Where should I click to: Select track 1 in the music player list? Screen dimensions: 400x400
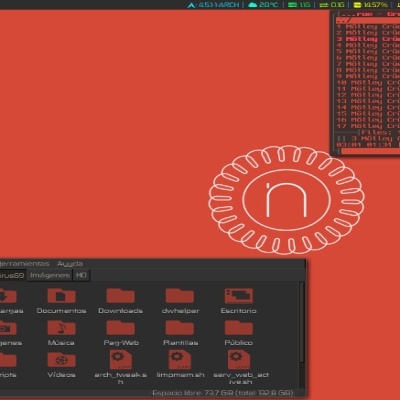pos(368,26)
